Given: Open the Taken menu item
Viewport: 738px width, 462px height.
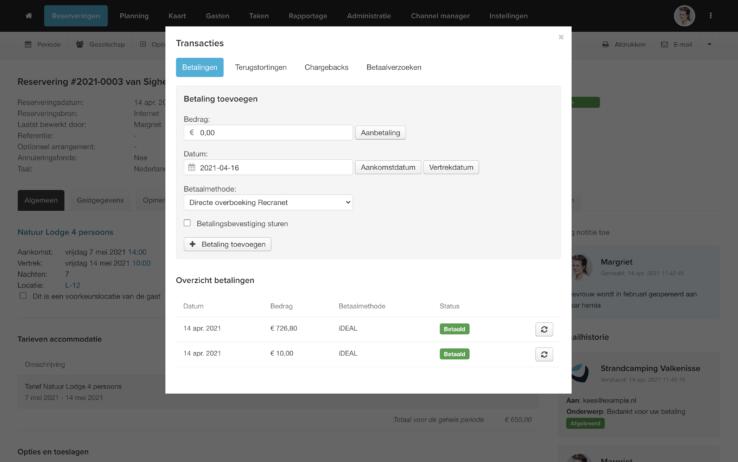Looking at the screenshot, I should click(259, 16).
